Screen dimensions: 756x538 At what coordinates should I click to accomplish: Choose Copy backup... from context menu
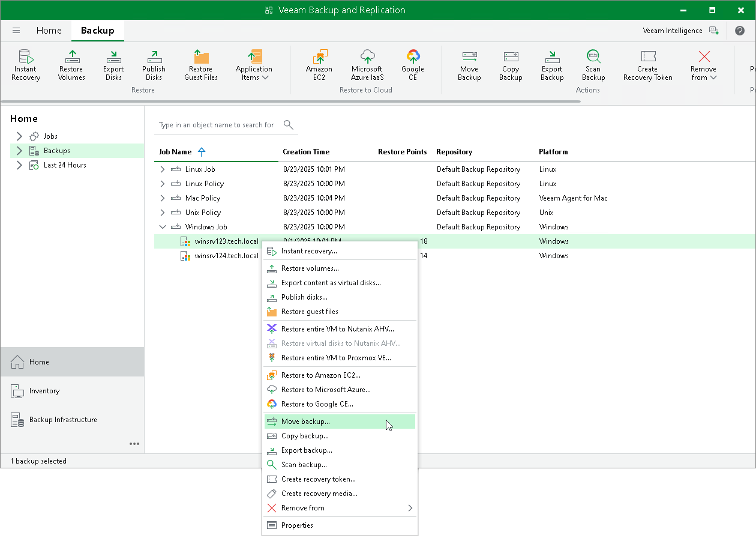click(340, 436)
